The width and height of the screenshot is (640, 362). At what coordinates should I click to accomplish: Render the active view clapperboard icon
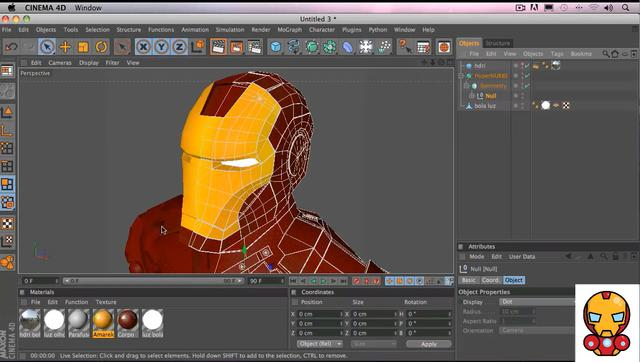[218, 47]
